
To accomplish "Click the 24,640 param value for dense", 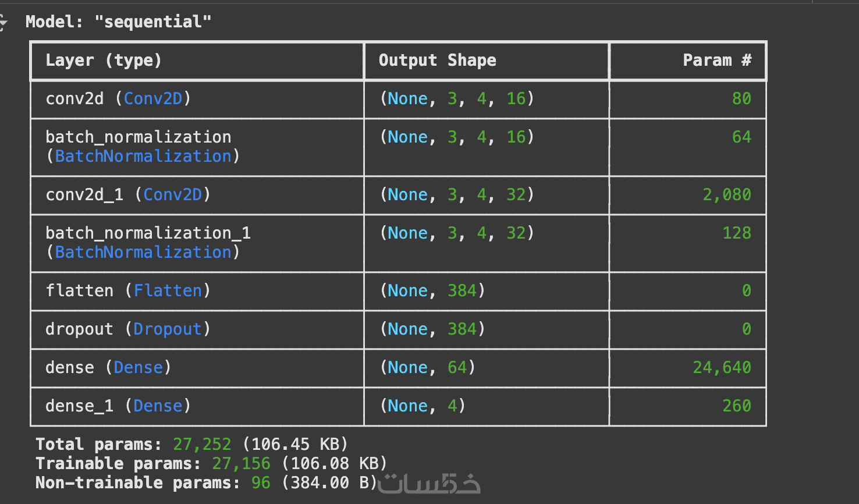I will click(722, 367).
